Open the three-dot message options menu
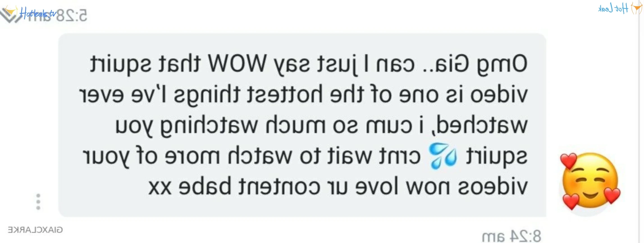 point(38,202)
